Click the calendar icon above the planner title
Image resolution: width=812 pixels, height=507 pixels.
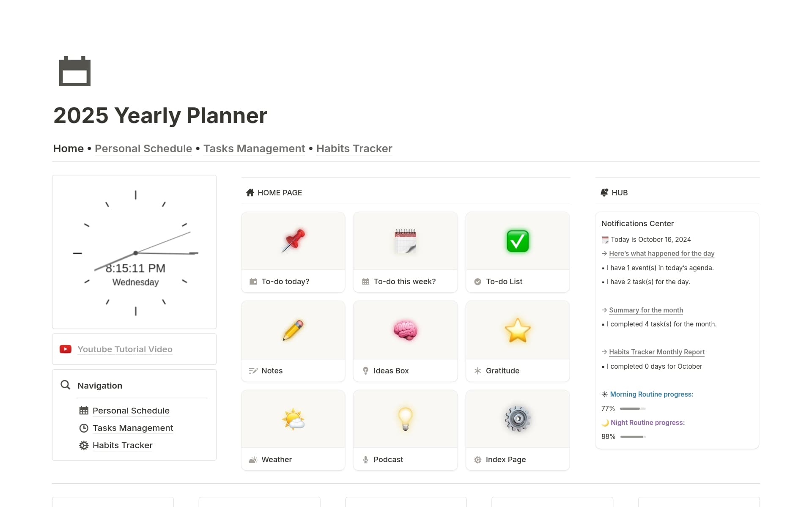[x=74, y=71]
